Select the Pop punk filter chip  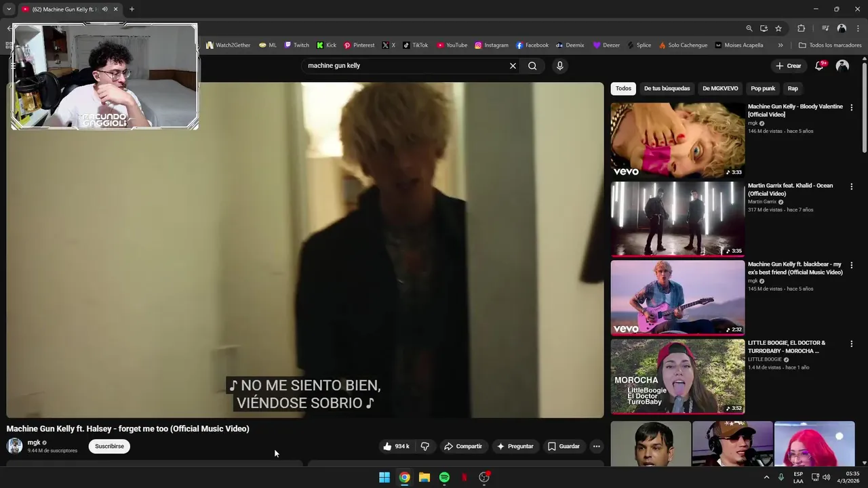[763, 88]
